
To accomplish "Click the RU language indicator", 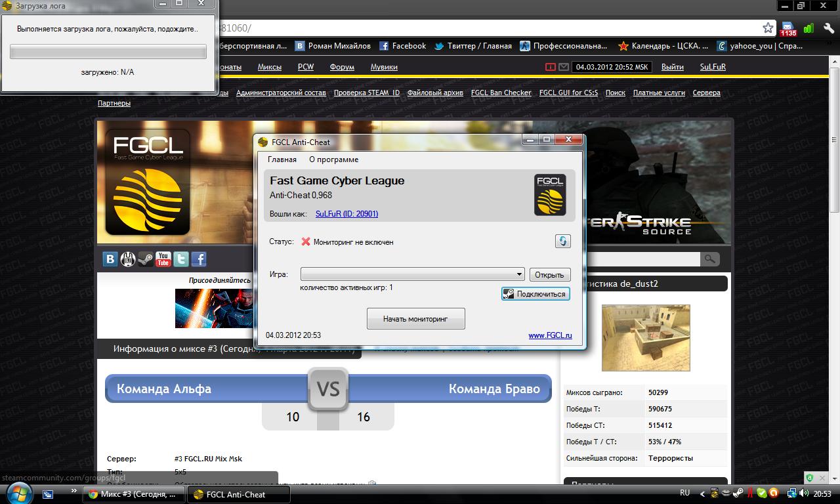I will tap(685, 493).
